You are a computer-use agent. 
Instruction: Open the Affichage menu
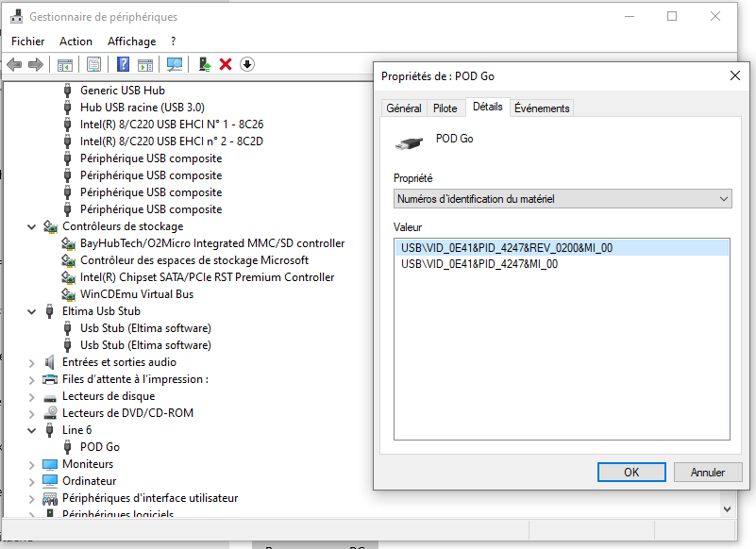(x=131, y=42)
